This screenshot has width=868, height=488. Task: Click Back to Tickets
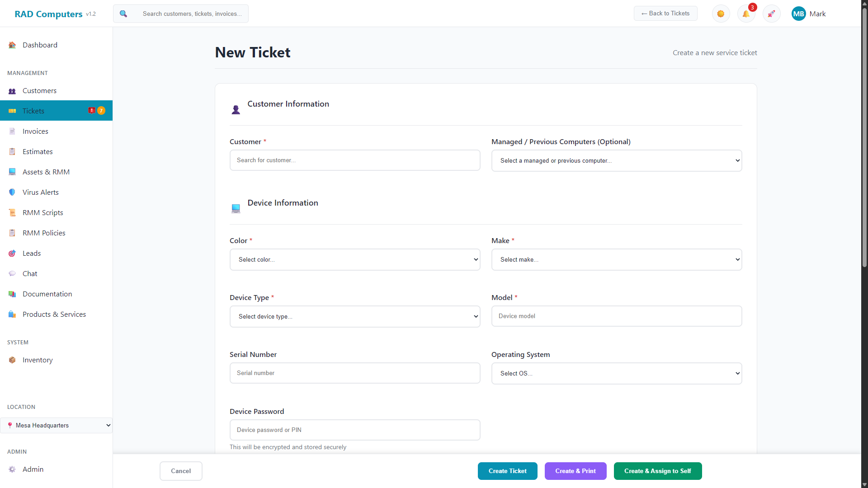[665, 13]
